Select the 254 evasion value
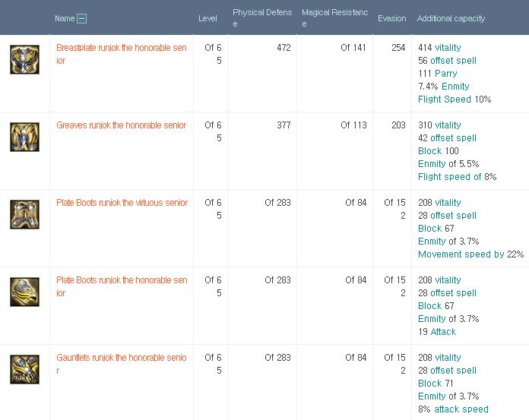 [398, 48]
